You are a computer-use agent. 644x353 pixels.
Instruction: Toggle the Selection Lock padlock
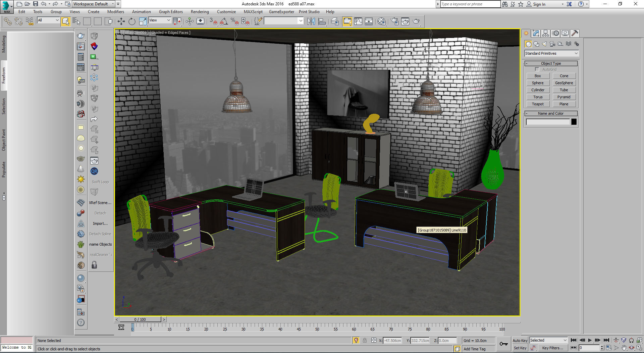[x=365, y=340]
